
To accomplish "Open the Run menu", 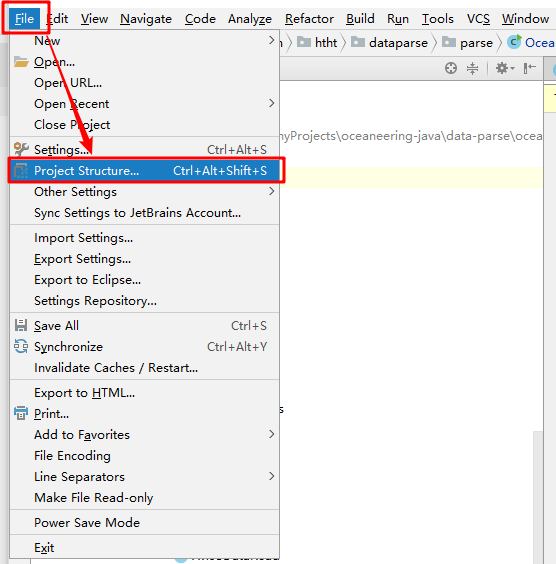I will point(398,19).
